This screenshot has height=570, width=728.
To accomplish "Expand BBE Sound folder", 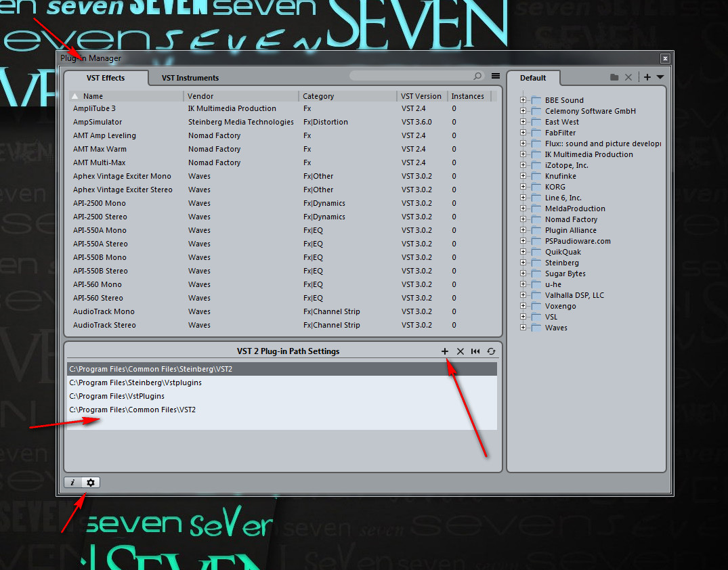I will click(x=523, y=100).
